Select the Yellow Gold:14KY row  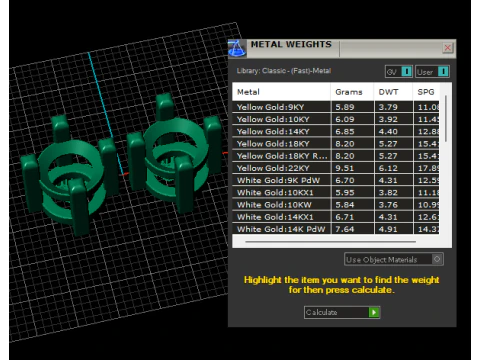click(x=336, y=131)
